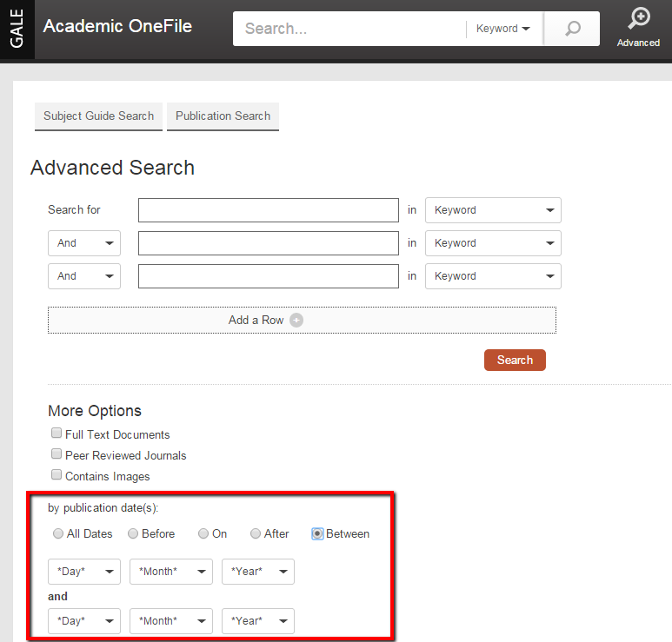Click the Advanced search magnifier icon
The height and width of the screenshot is (642, 672).
point(639,18)
